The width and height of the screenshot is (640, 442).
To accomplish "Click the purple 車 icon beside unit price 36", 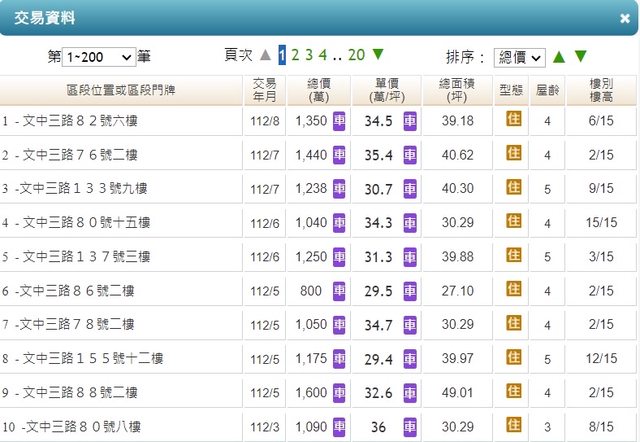I will tap(410, 426).
